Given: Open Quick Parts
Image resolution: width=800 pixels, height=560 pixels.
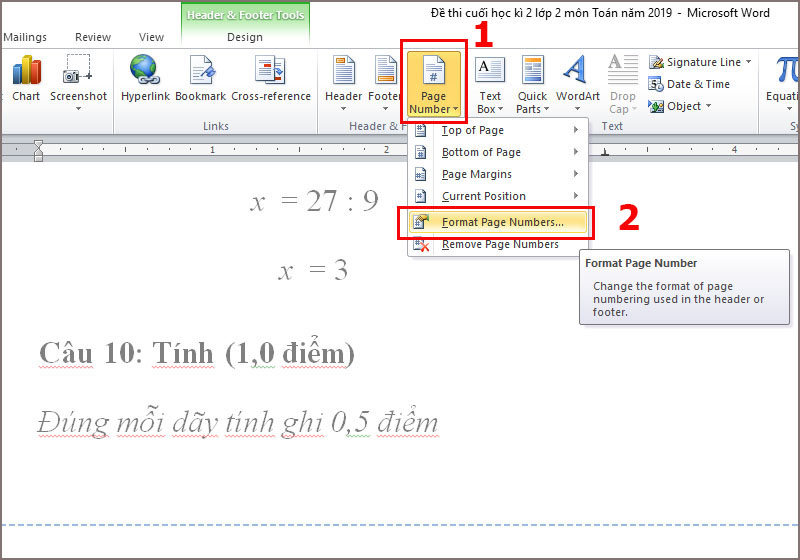Looking at the screenshot, I should pyautogui.click(x=532, y=84).
